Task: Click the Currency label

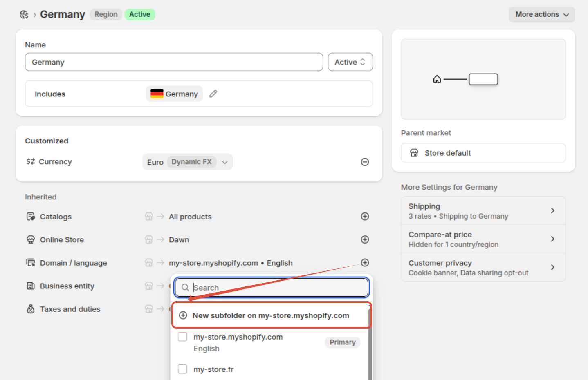Action: click(55, 162)
